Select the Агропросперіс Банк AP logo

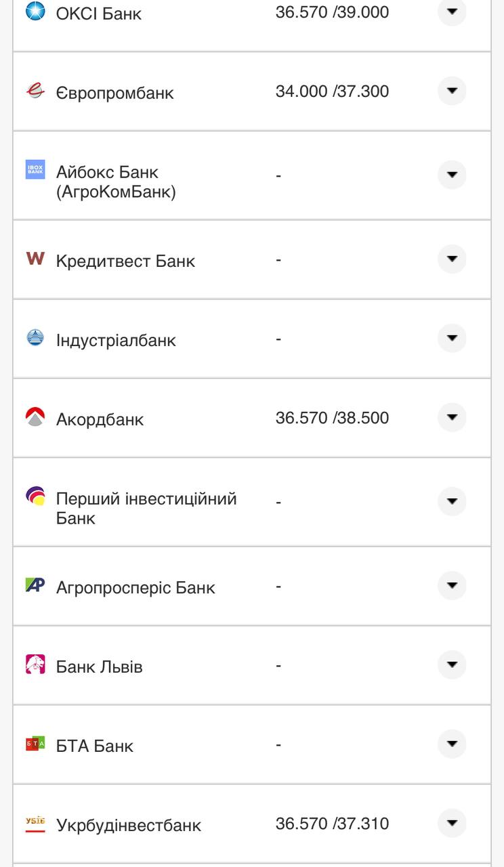(x=35, y=585)
